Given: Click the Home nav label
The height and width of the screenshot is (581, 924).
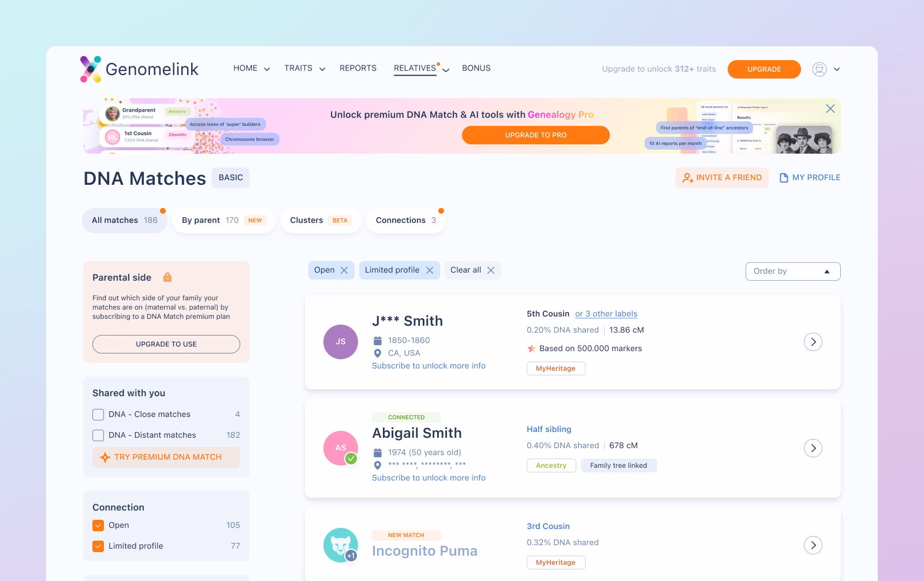Looking at the screenshot, I should (245, 68).
